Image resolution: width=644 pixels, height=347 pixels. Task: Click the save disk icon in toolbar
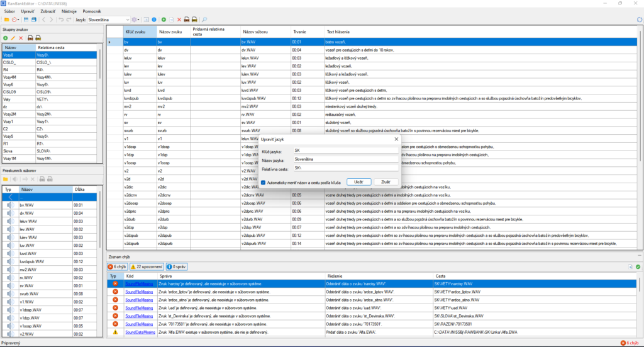pyautogui.click(x=26, y=20)
